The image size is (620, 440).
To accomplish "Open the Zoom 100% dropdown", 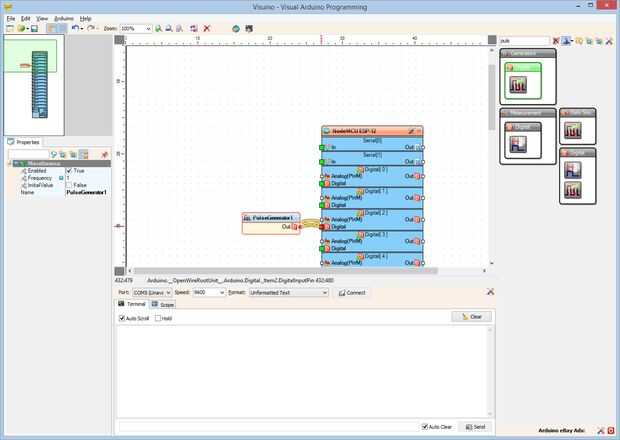I will [x=148, y=28].
